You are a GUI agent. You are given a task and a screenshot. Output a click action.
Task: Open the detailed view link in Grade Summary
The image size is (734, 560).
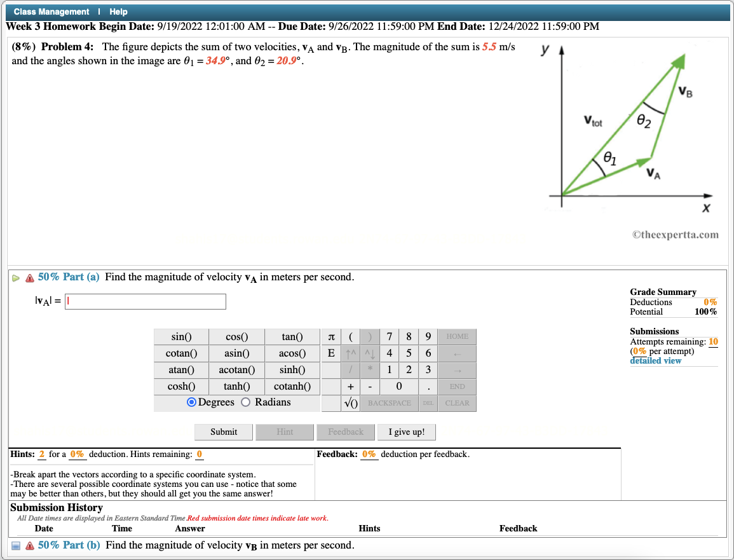coord(655,360)
